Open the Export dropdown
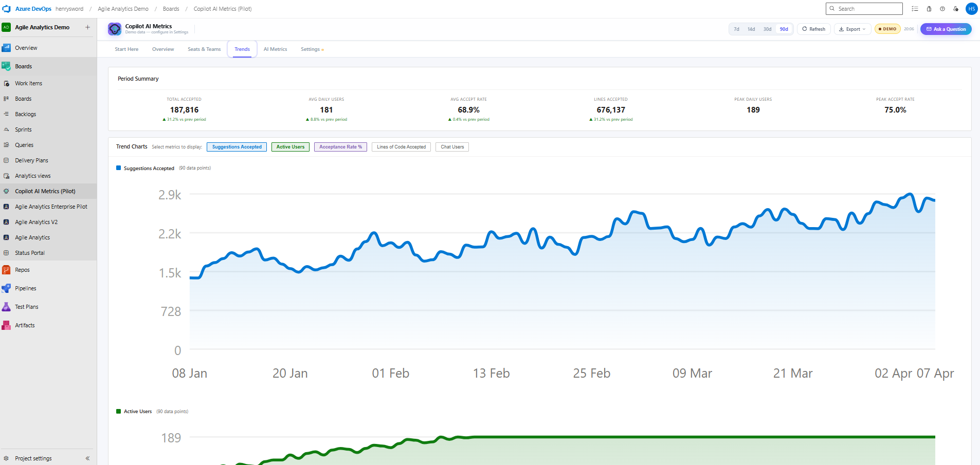Image resolution: width=980 pixels, height=465 pixels. point(852,29)
